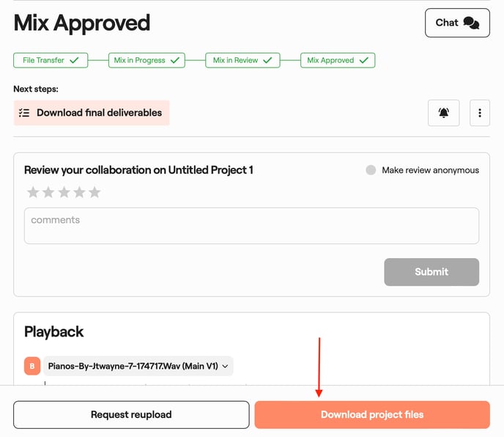
Task: Click the orange B avatar icon
Action: (x=32, y=366)
